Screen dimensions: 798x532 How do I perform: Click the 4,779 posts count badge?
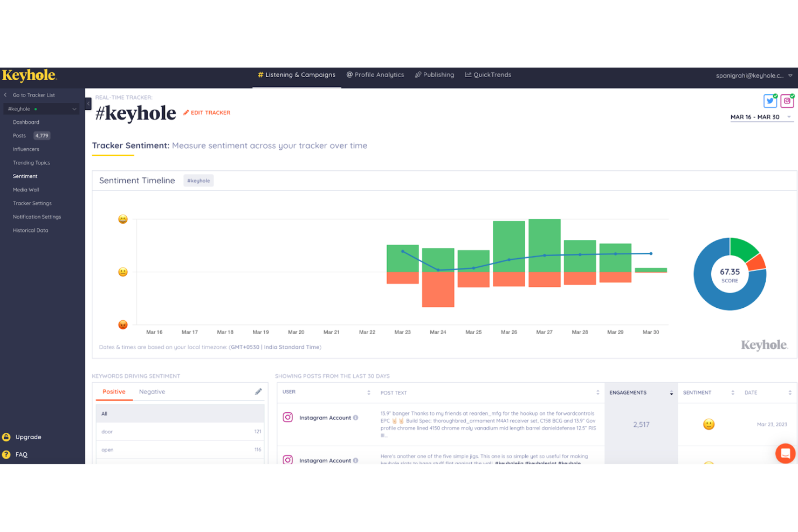coord(42,136)
